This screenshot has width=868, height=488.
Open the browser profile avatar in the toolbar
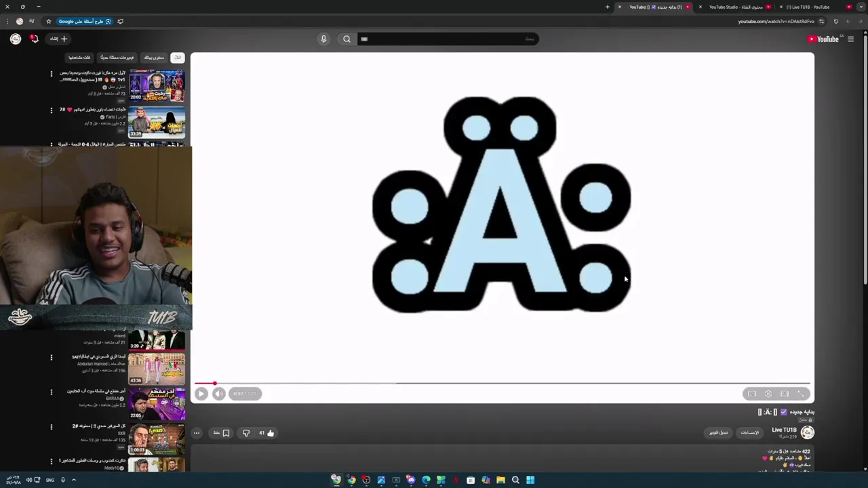[x=19, y=21]
